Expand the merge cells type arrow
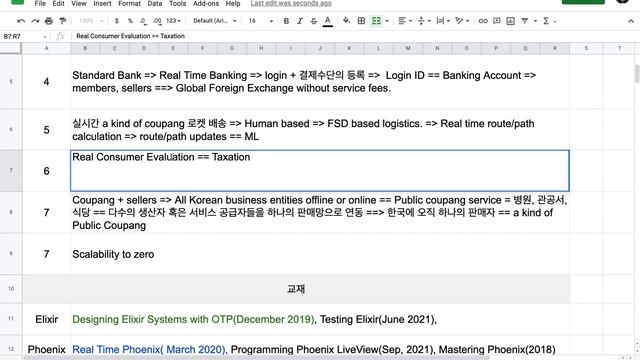Viewport: 640px width, 360px height. point(387,21)
